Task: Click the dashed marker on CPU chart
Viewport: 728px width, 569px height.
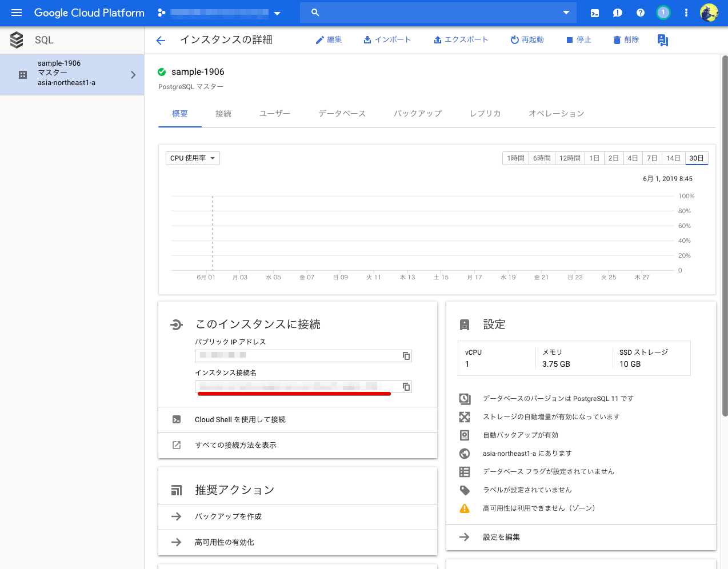Action: click(x=213, y=233)
